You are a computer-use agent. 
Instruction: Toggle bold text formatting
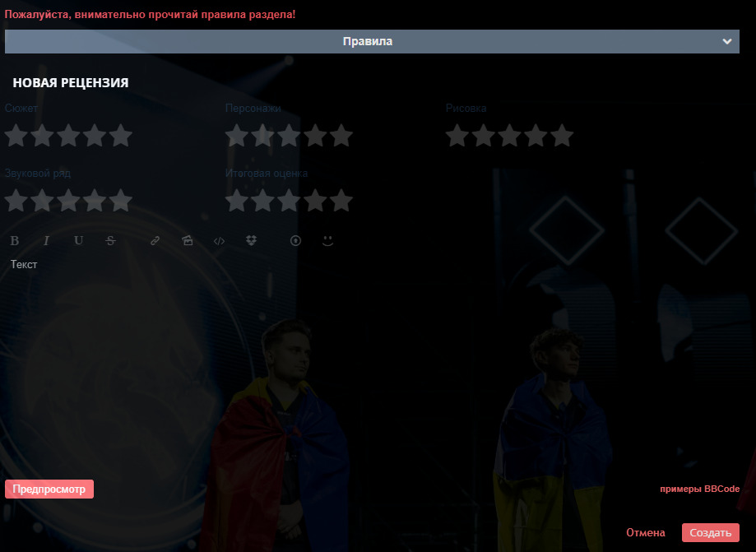click(15, 240)
